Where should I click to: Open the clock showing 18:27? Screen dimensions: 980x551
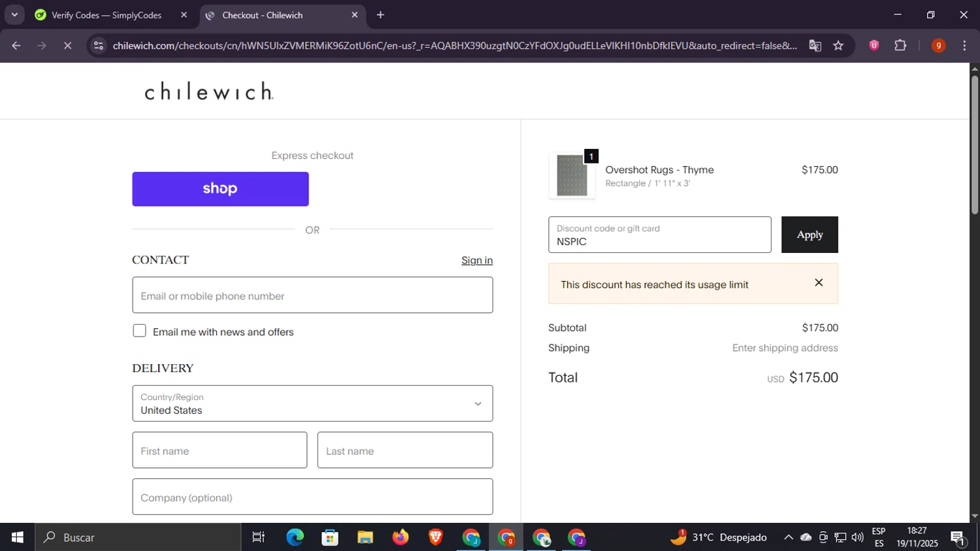click(x=917, y=537)
